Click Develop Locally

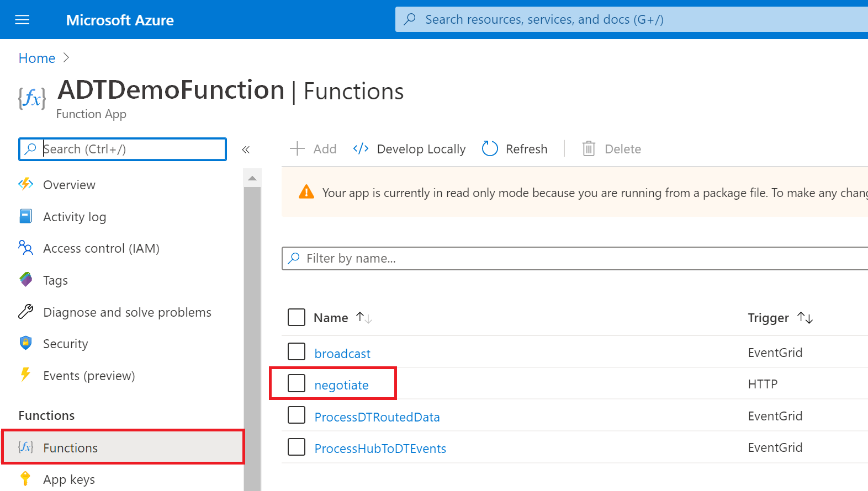click(x=410, y=149)
